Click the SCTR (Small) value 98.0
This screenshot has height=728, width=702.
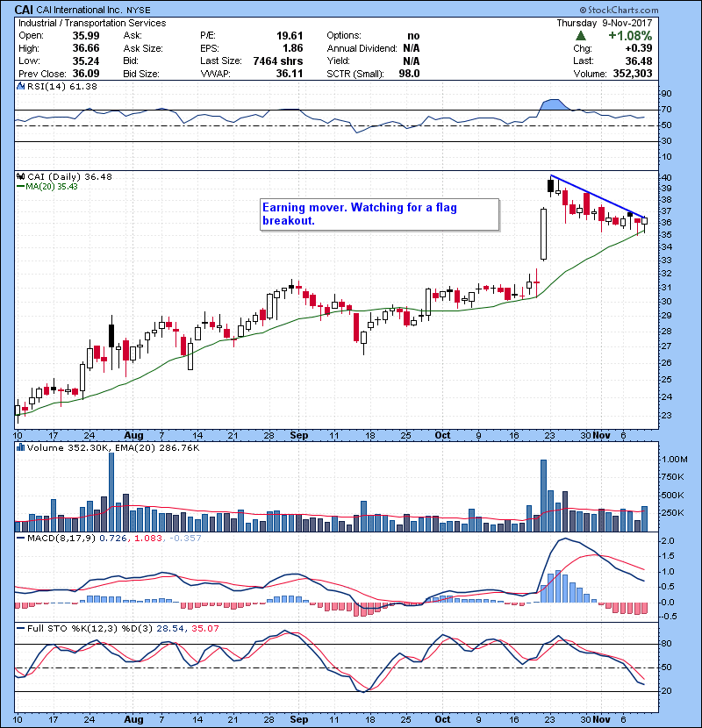coord(409,74)
